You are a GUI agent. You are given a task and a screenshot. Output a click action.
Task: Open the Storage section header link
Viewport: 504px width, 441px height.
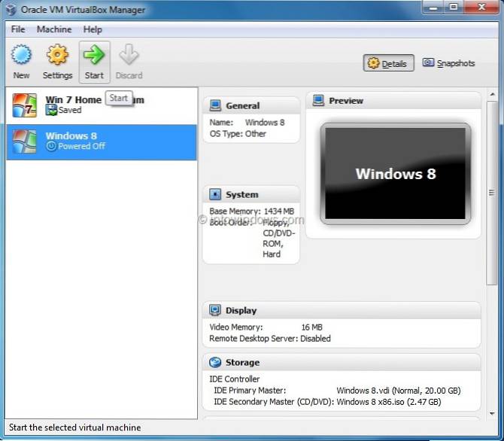click(242, 362)
